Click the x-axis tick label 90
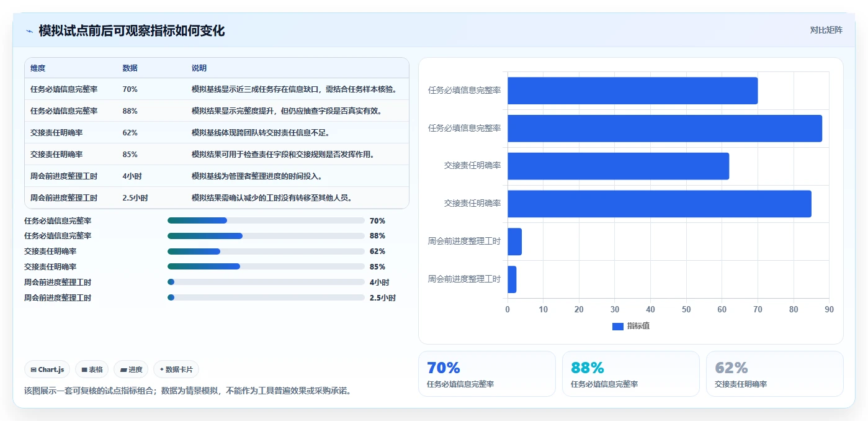868x421 pixels. (829, 309)
